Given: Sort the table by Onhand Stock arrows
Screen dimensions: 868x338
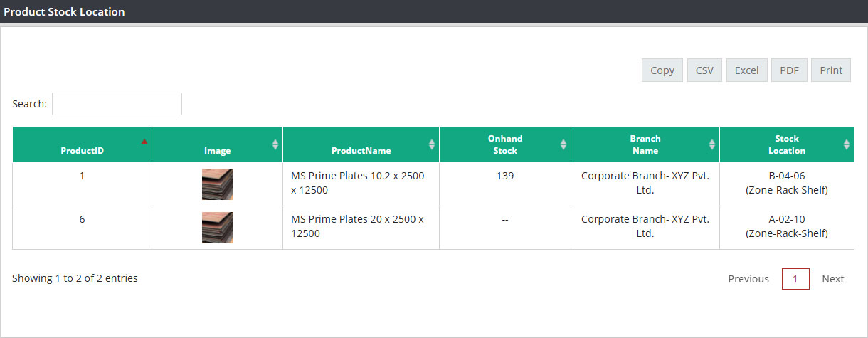Looking at the screenshot, I should click(563, 144).
